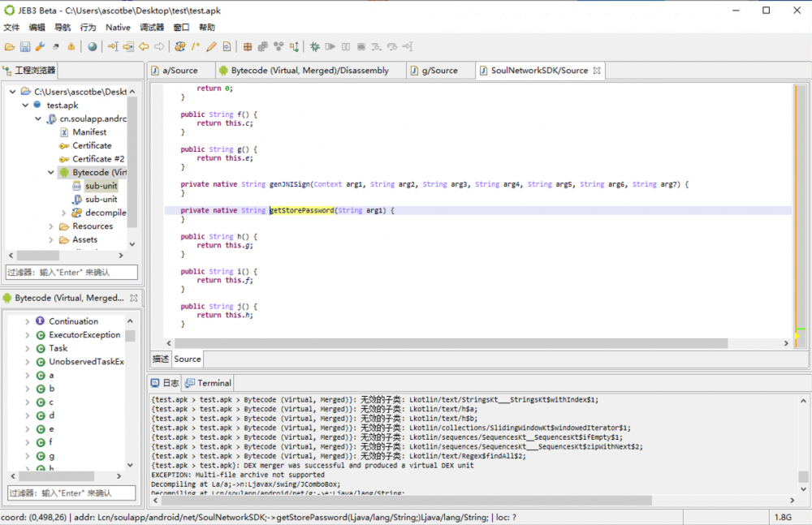Click the pencil rename icon
This screenshot has width=812, height=525.
(x=211, y=47)
